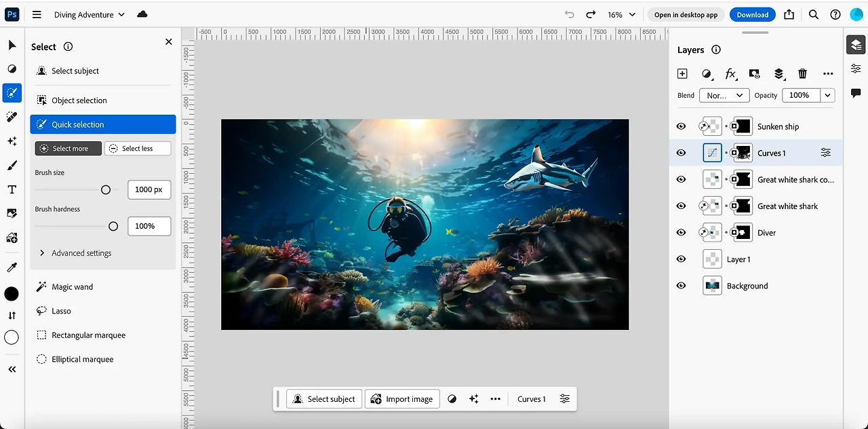Select the Move tool in left toolbar

(12, 45)
